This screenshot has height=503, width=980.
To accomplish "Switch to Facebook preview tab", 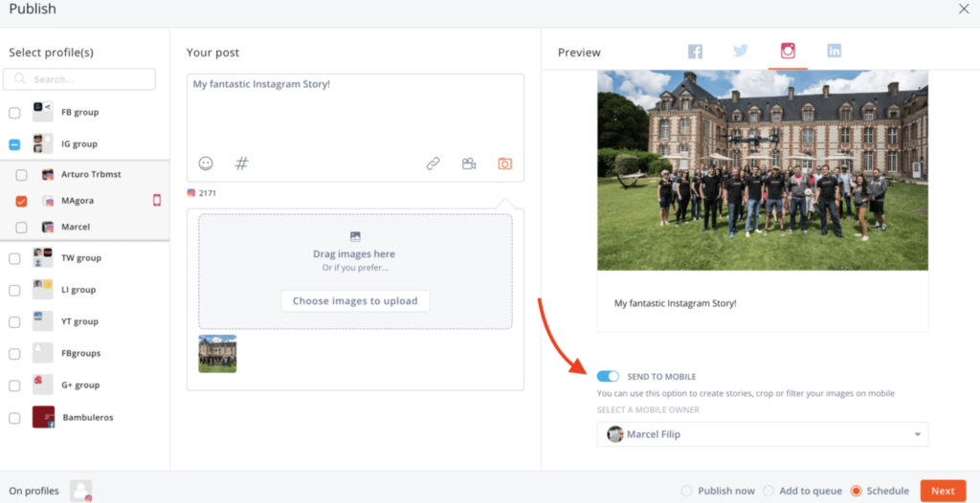I will (x=695, y=52).
